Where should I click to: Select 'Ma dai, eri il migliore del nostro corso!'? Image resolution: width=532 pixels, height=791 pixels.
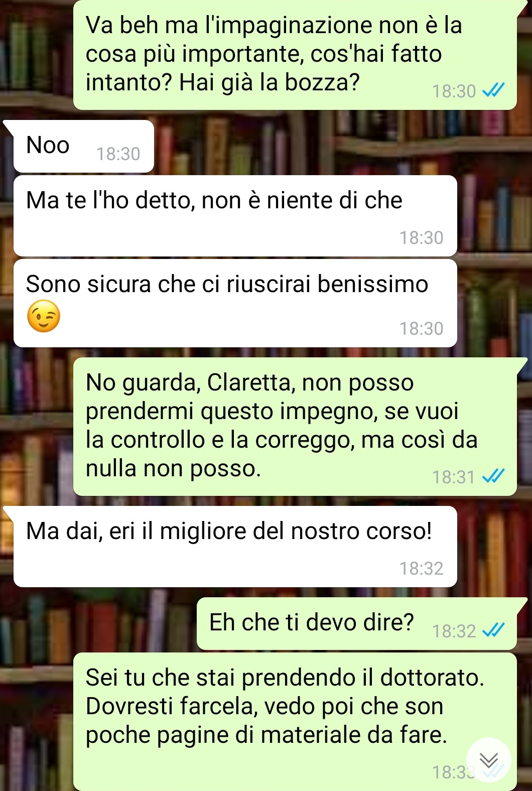235,547
